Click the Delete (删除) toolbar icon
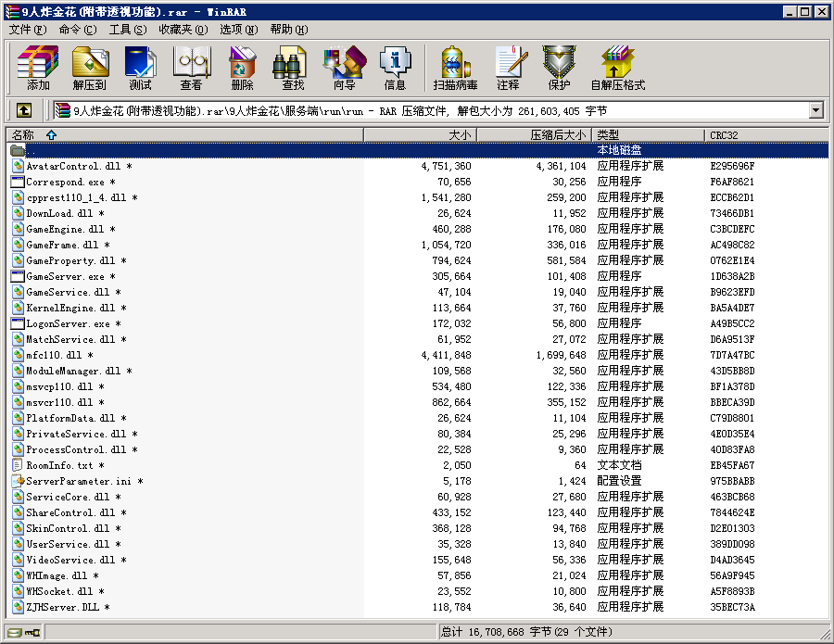Image resolution: width=834 pixels, height=644 pixels. tap(242, 68)
